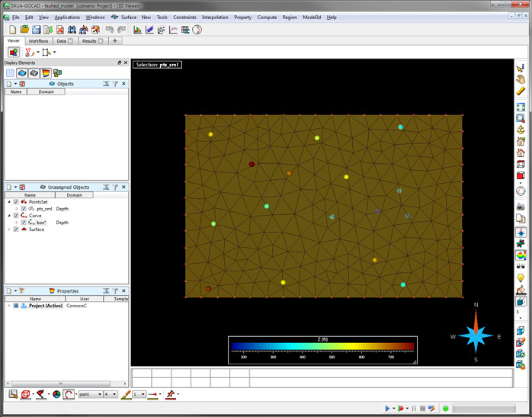Open the Model3d menu
This screenshot has width=532, height=417.
point(312,18)
